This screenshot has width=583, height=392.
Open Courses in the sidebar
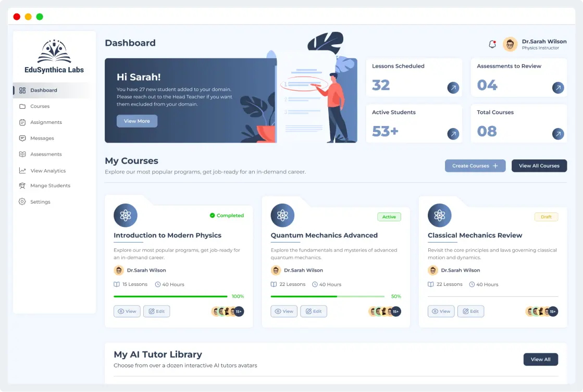click(x=40, y=106)
